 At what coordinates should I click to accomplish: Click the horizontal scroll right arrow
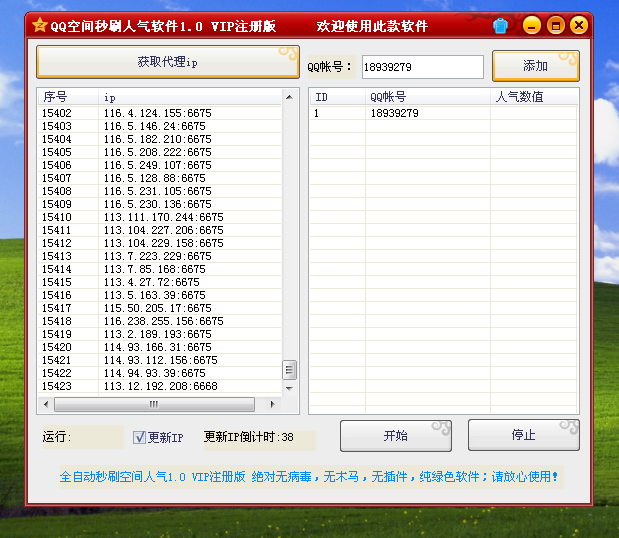click(x=272, y=404)
